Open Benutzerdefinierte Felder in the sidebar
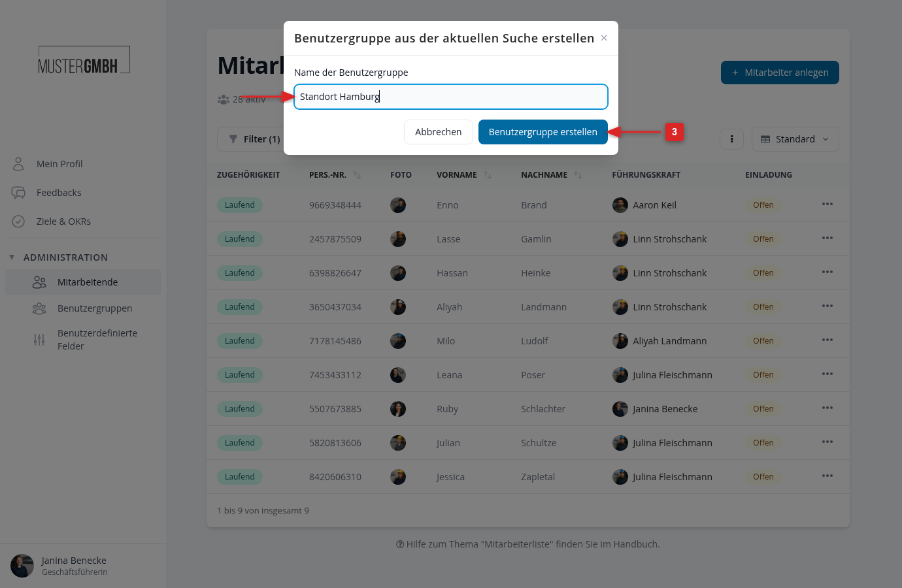902x588 pixels. point(83,340)
